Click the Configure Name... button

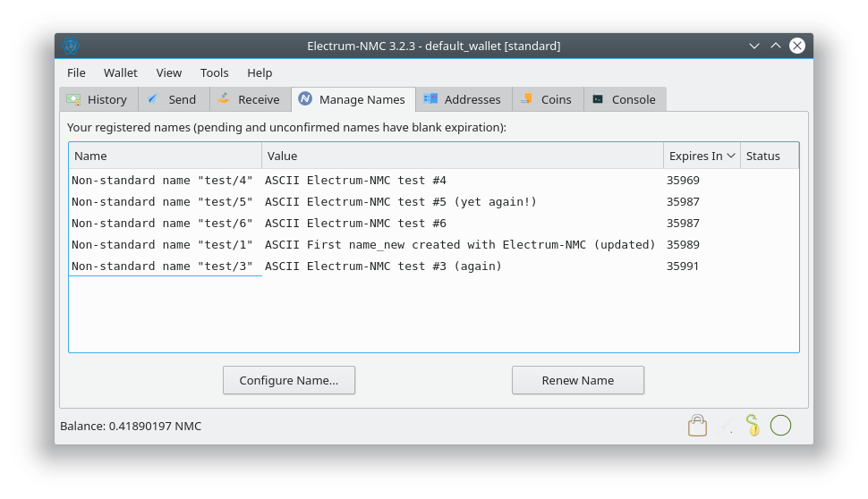pyautogui.click(x=289, y=380)
